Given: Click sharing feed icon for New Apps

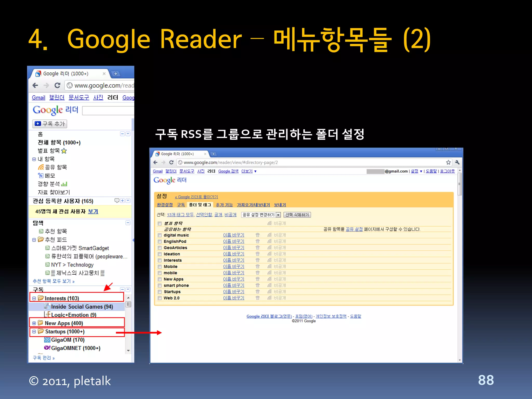Looking at the screenshot, I should [270, 279].
